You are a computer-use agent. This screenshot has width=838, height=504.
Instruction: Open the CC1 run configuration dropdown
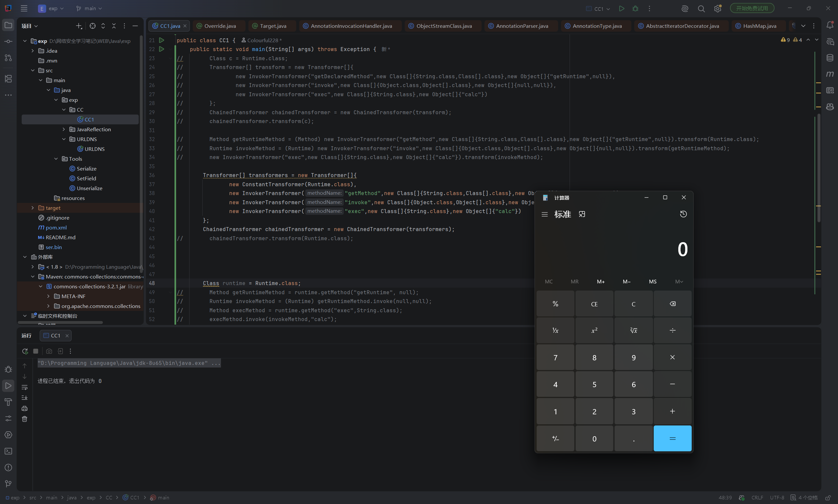click(x=598, y=9)
